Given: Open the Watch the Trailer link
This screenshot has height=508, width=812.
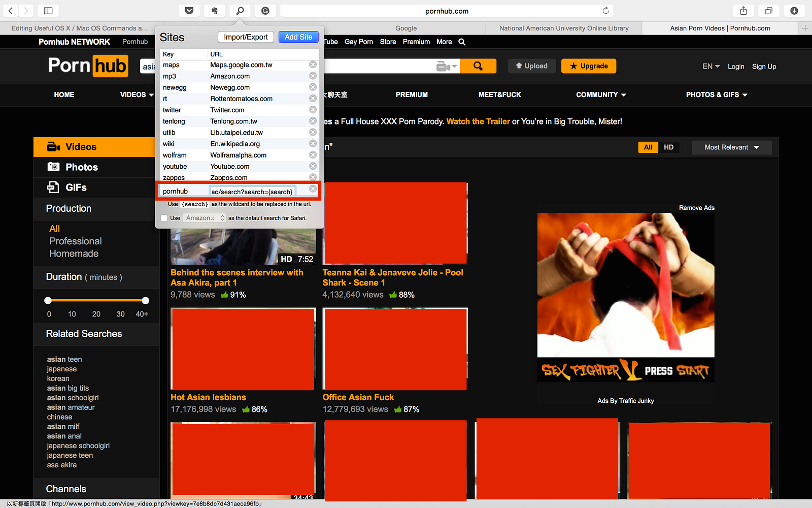Looking at the screenshot, I should coord(478,121).
